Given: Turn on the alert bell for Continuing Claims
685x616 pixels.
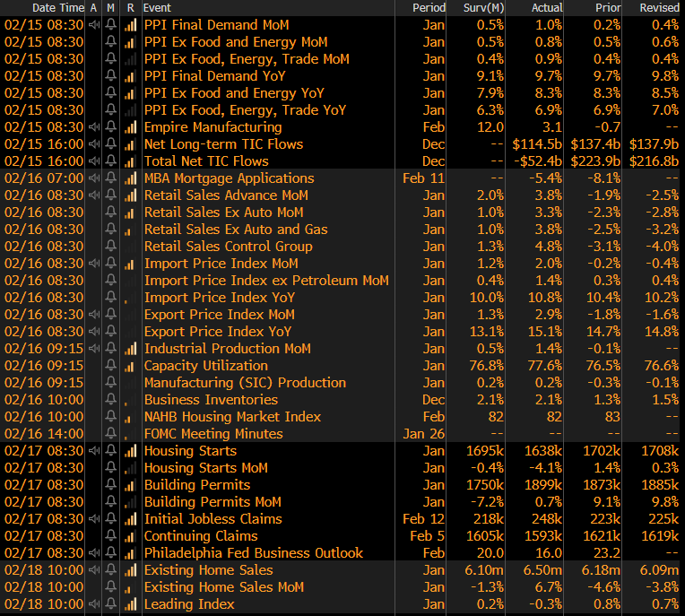Looking at the screenshot, I should click(x=110, y=536).
